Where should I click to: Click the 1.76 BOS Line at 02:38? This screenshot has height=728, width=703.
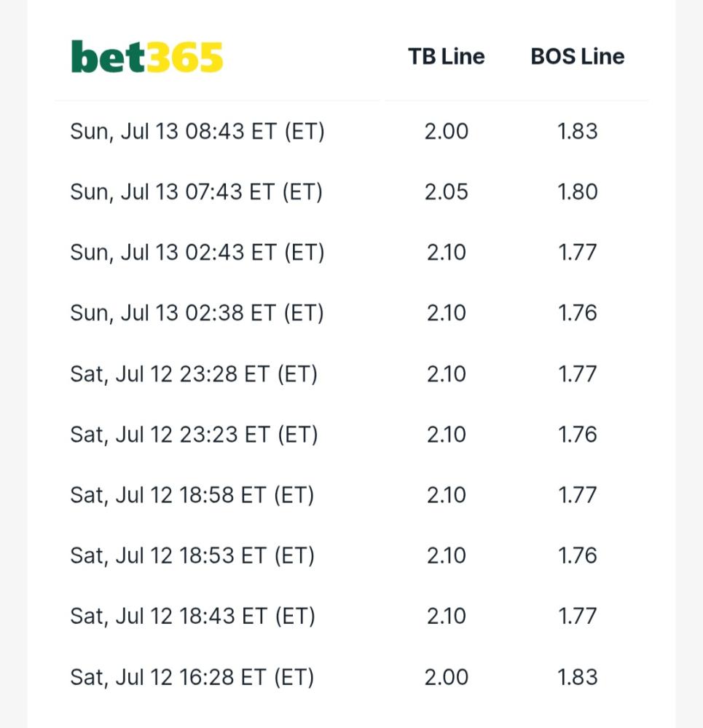pos(577,313)
